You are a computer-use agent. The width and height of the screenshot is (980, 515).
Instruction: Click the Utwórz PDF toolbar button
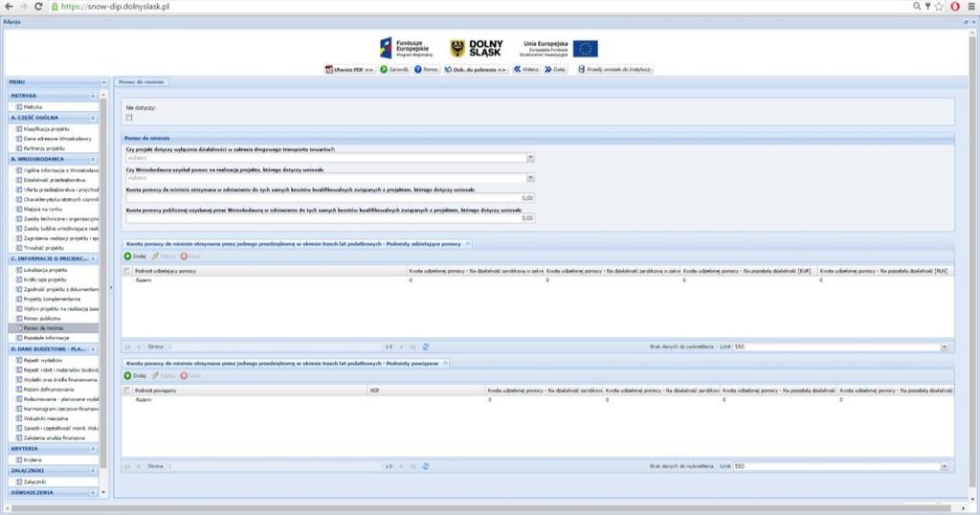349,69
